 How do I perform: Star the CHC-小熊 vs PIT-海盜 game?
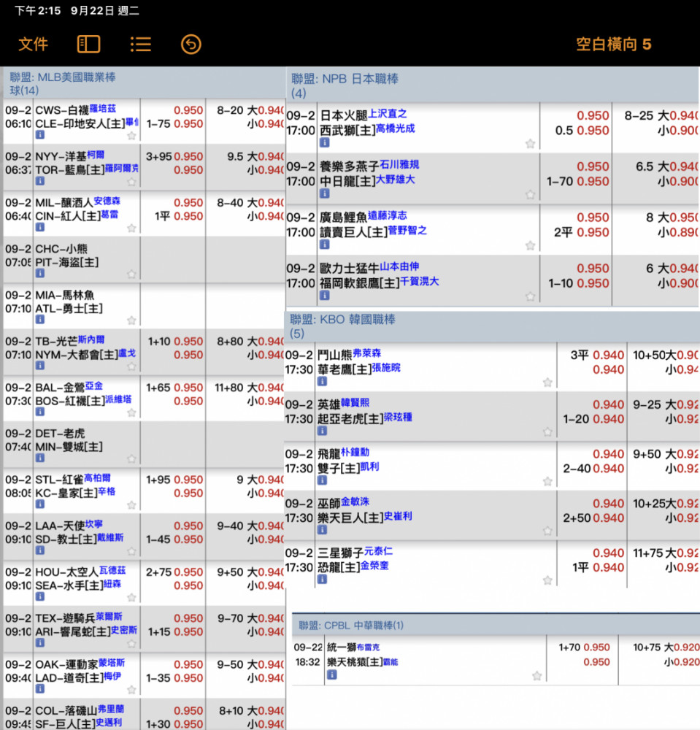[131, 274]
